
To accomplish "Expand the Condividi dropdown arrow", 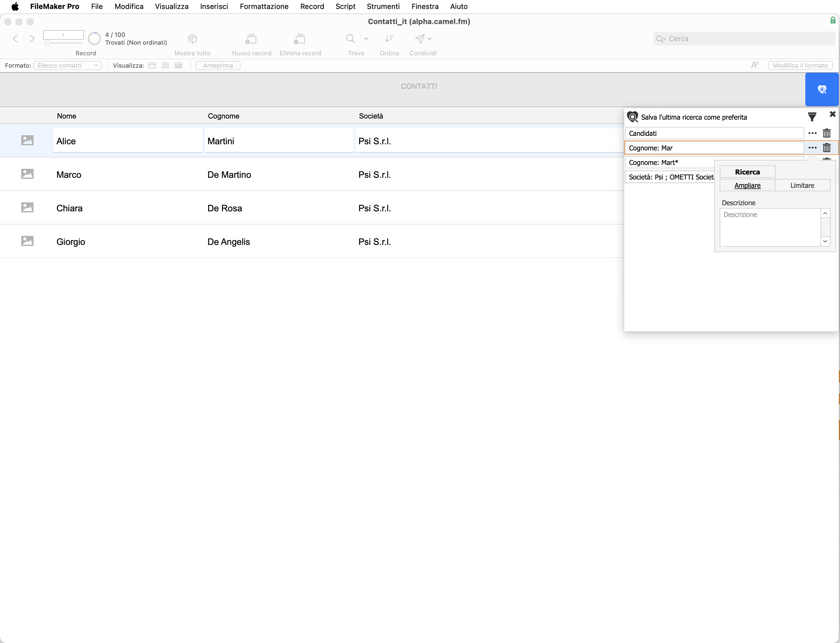I will point(430,39).
